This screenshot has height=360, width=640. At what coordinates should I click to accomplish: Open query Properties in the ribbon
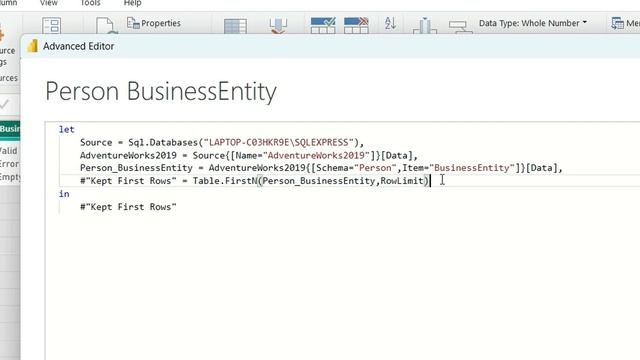(154, 23)
